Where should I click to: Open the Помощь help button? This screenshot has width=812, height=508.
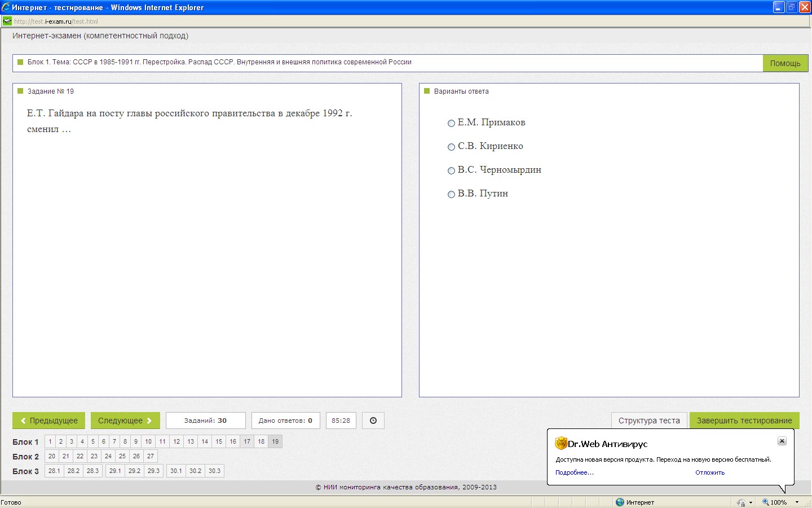(785, 63)
